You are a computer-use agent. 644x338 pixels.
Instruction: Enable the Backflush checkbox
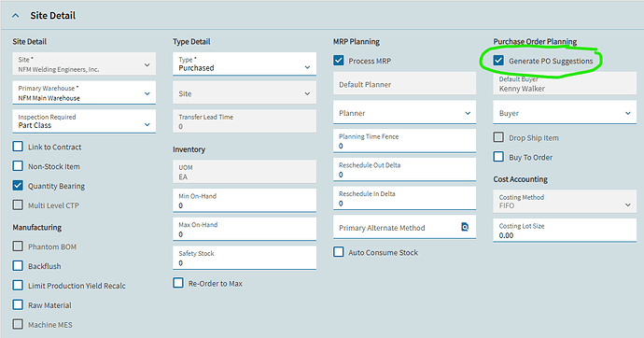[18, 266]
